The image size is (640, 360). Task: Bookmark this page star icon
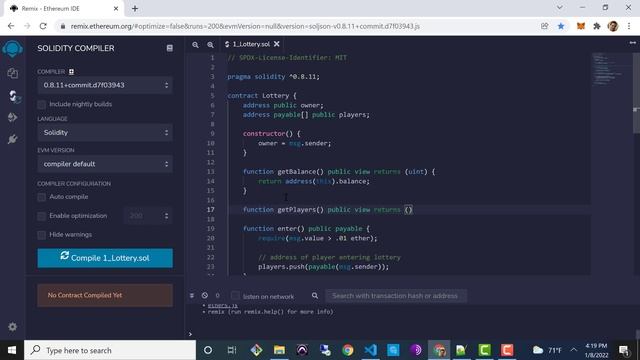(561, 26)
